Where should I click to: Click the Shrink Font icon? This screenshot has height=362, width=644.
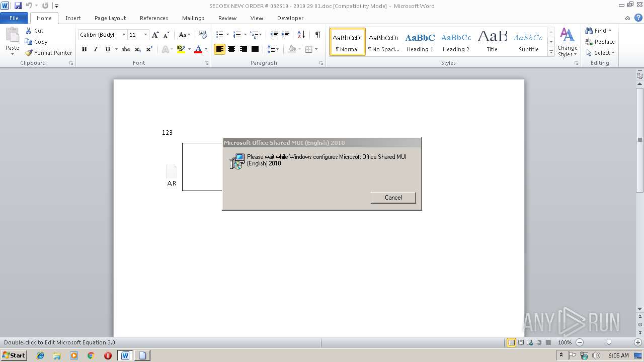pos(167,35)
